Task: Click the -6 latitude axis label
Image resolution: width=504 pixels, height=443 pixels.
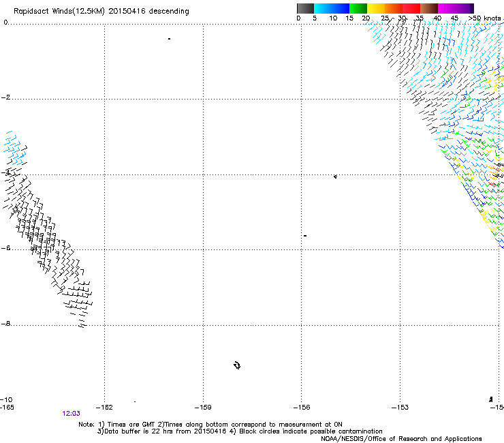Action: (x=5, y=248)
